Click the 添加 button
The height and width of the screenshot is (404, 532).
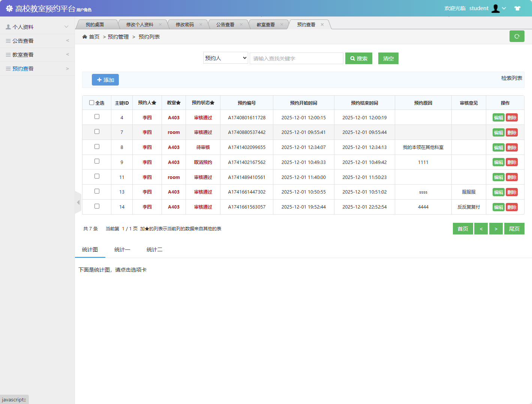click(x=105, y=80)
